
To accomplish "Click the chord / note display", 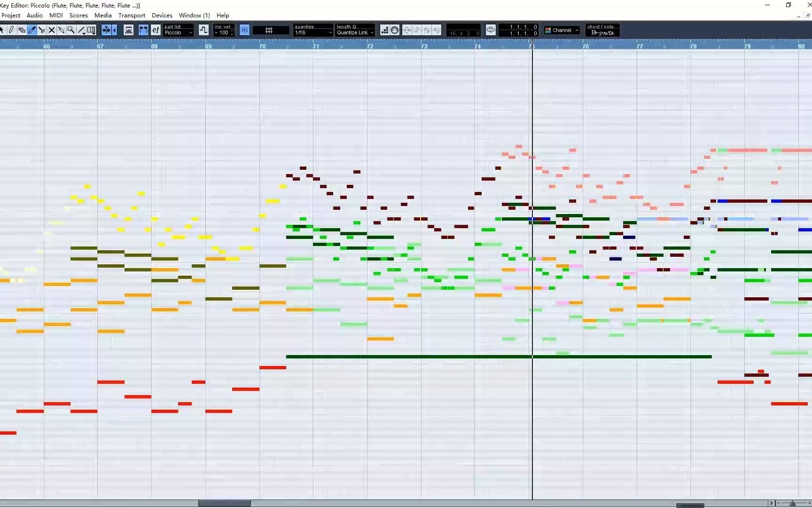I will (602, 30).
